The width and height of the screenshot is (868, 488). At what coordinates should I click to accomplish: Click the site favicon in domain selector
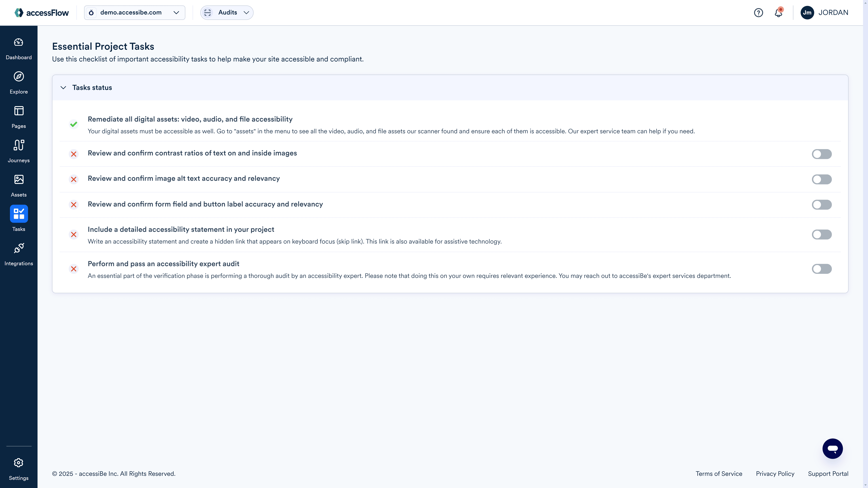tap(91, 13)
